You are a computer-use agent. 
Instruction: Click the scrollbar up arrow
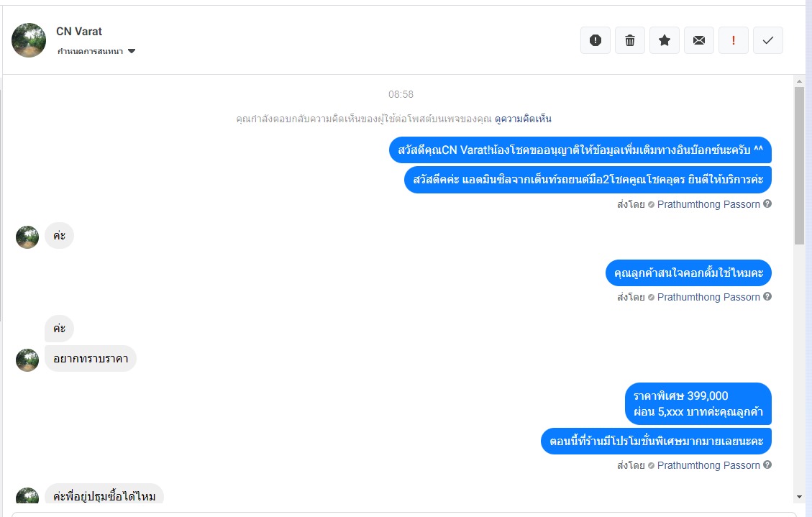[x=799, y=81]
